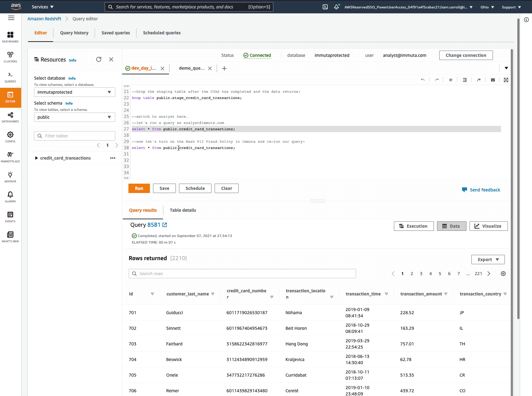Close the demo_que... query tab

click(210, 68)
